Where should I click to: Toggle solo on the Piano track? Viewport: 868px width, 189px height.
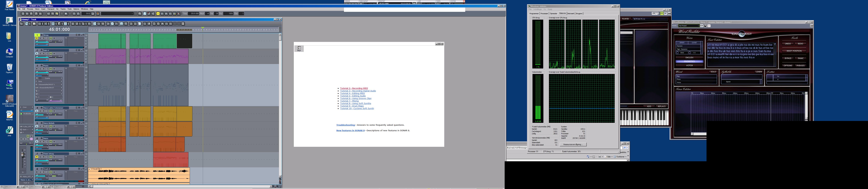(40, 69)
